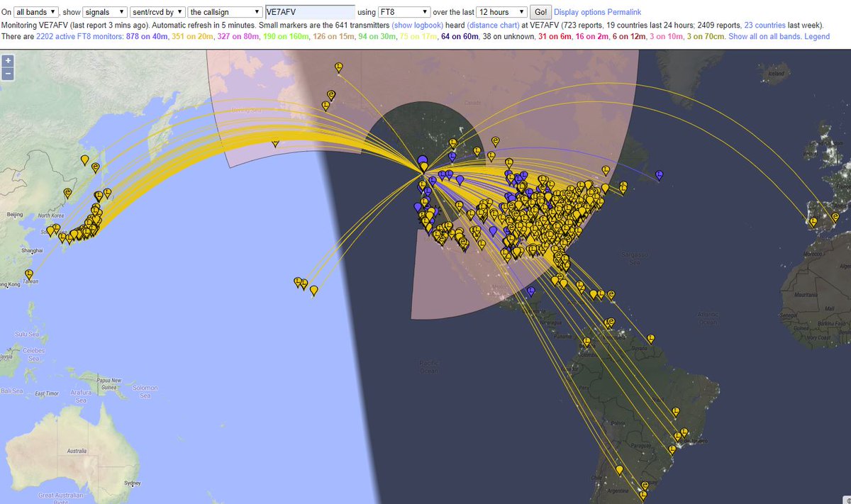
Task: Zoom in on the map with plus button
Action: pos(8,62)
